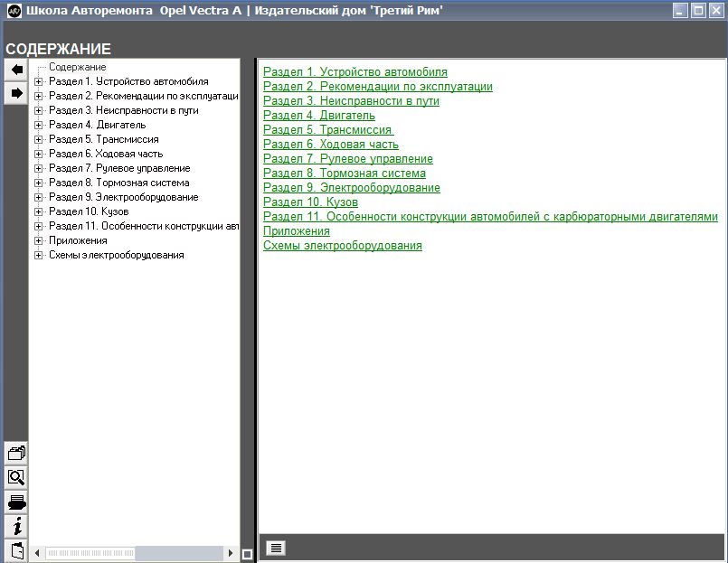Click the small square button beside tree scrollbar
728x563 pixels.
[x=247, y=554]
